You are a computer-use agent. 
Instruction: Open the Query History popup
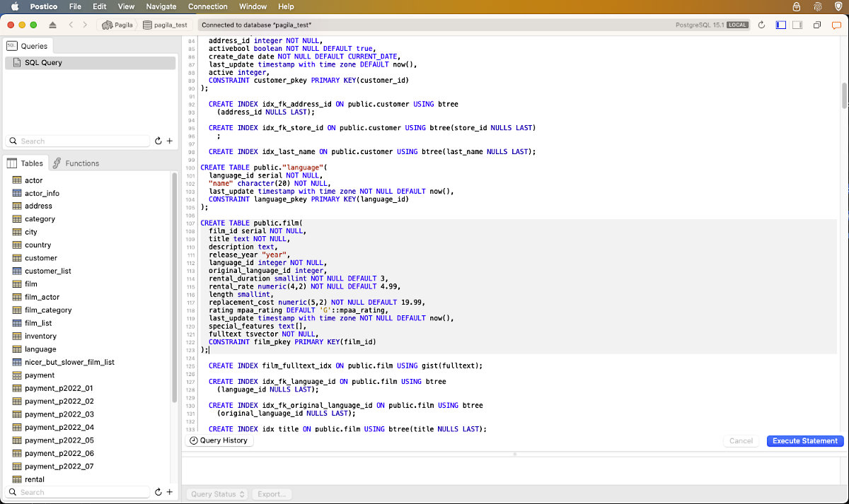(219, 440)
